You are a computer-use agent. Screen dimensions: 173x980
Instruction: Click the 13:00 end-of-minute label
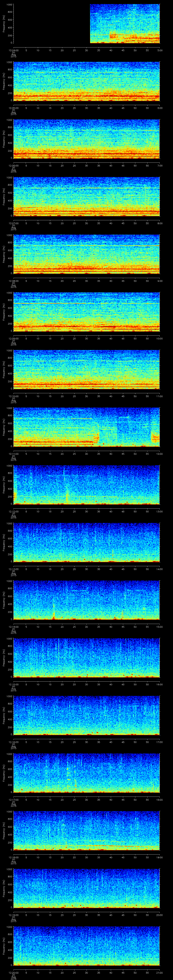pyautogui.click(x=159, y=511)
